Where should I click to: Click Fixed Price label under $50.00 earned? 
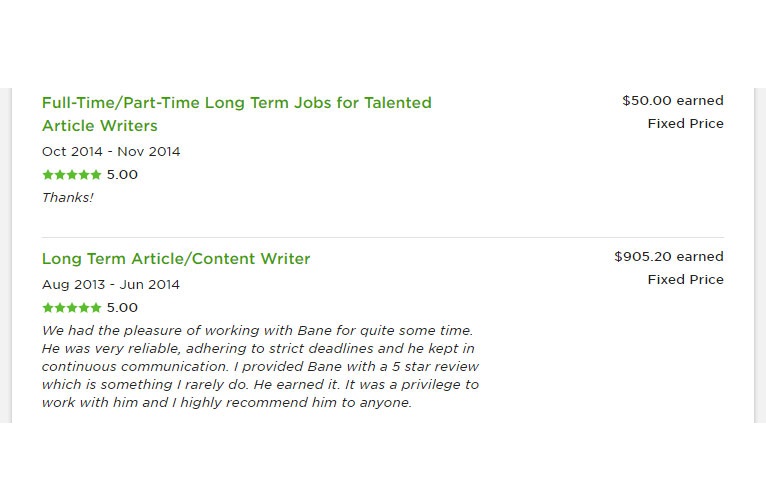[x=685, y=124]
